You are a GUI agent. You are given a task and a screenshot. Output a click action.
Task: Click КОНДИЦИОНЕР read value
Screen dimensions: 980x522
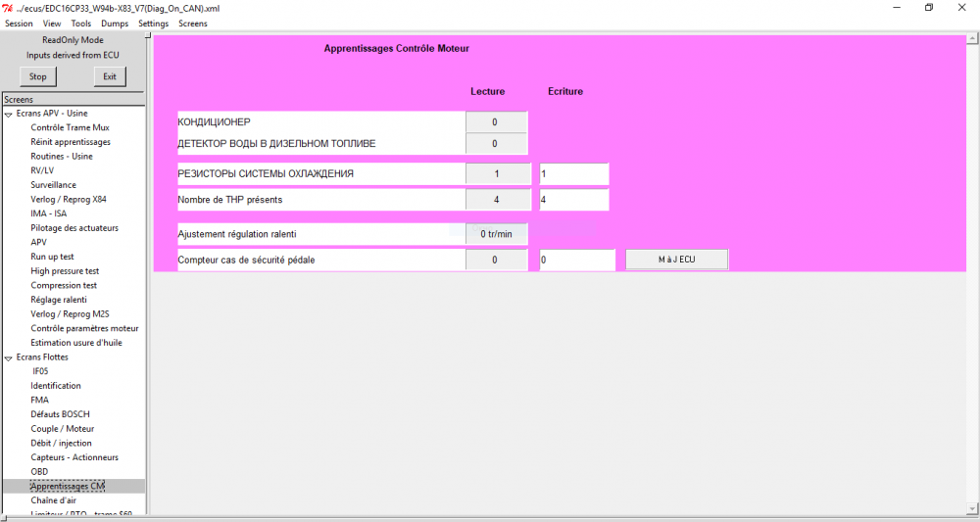(496, 121)
